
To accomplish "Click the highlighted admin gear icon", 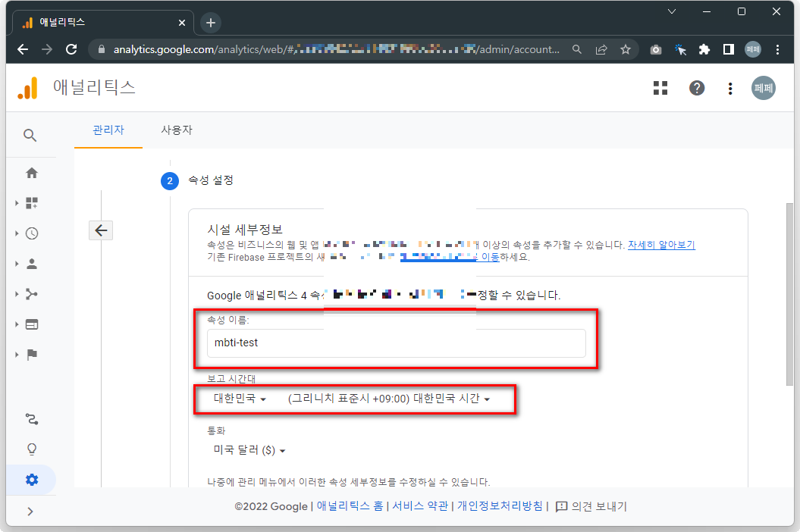I will pyautogui.click(x=31, y=479).
